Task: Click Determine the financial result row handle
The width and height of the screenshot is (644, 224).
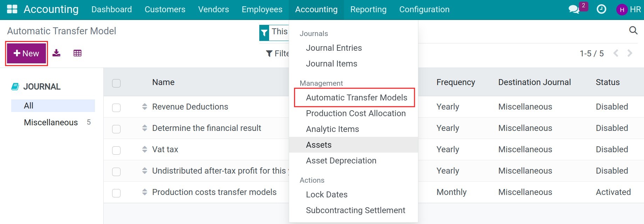Action: tap(145, 128)
